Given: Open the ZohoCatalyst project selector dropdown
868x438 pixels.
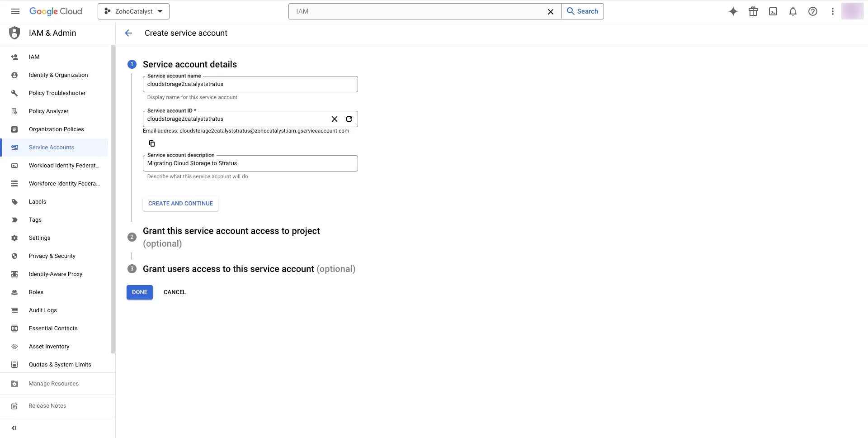Looking at the screenshot, I should (133, 11).
